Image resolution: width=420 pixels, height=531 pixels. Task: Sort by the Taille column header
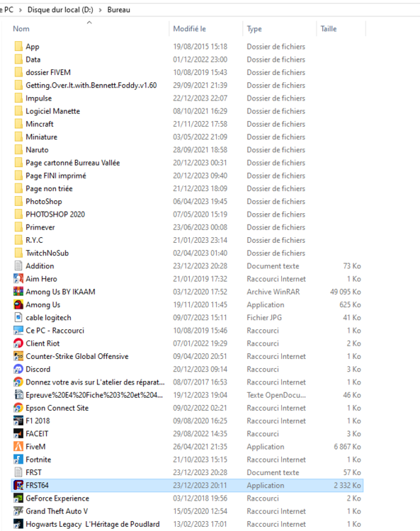click(329, 29)
